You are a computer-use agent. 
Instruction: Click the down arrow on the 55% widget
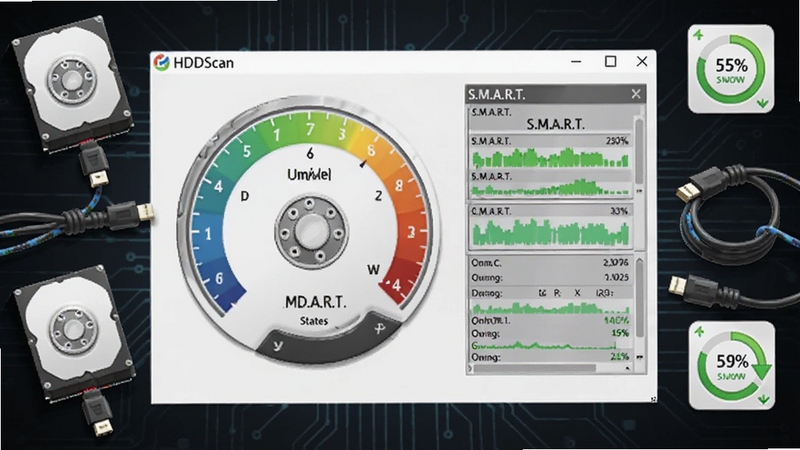pos(762,104)
